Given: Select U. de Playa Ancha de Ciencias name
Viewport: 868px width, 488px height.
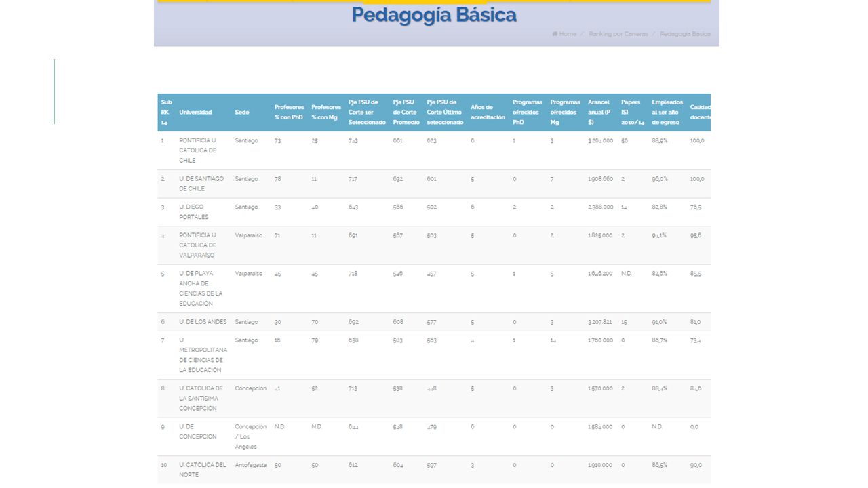Looking at the screenshot, I should [201, 289].
